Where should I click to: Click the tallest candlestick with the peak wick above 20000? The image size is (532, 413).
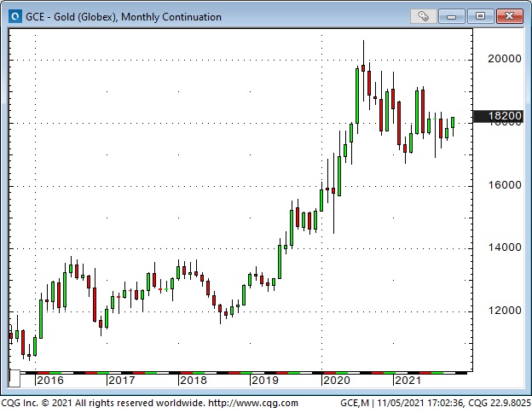coord(363,70)
